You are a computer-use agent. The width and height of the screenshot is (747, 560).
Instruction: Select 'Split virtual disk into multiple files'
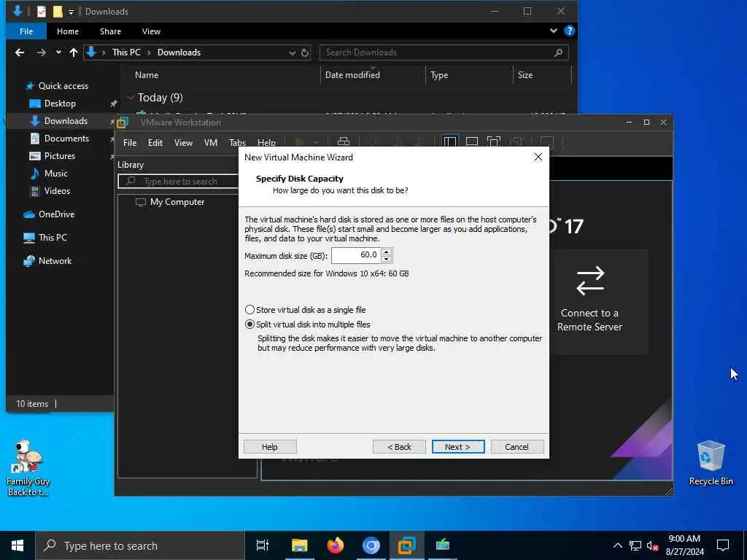click(x=307, y=324)
